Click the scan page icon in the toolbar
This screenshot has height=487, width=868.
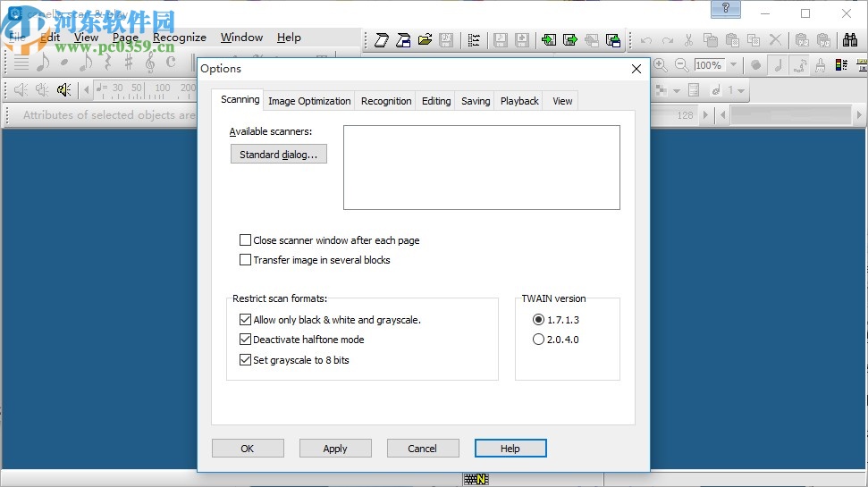(382, 40)
